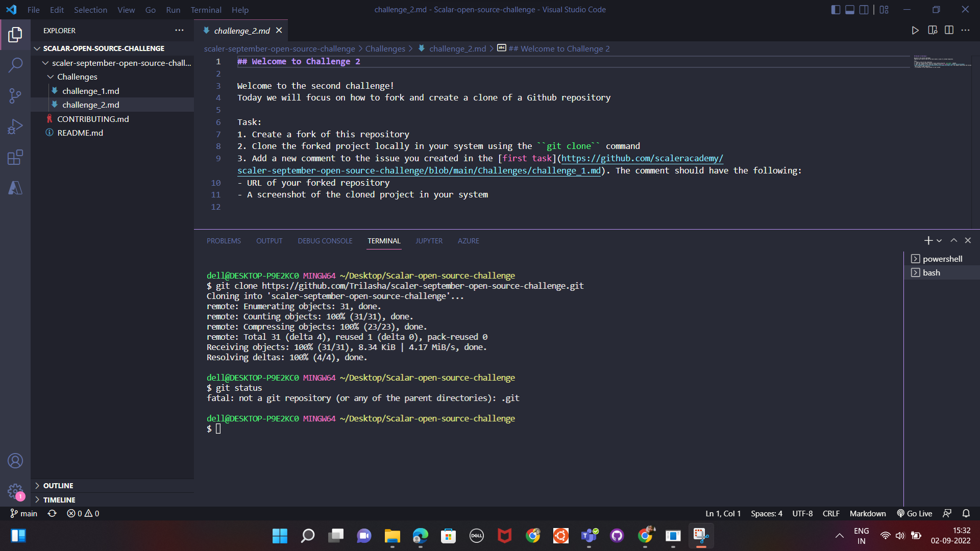Viewport: 980px width, 551px height.
Task: Select the bash terminal instance
Action: [942, 272]
